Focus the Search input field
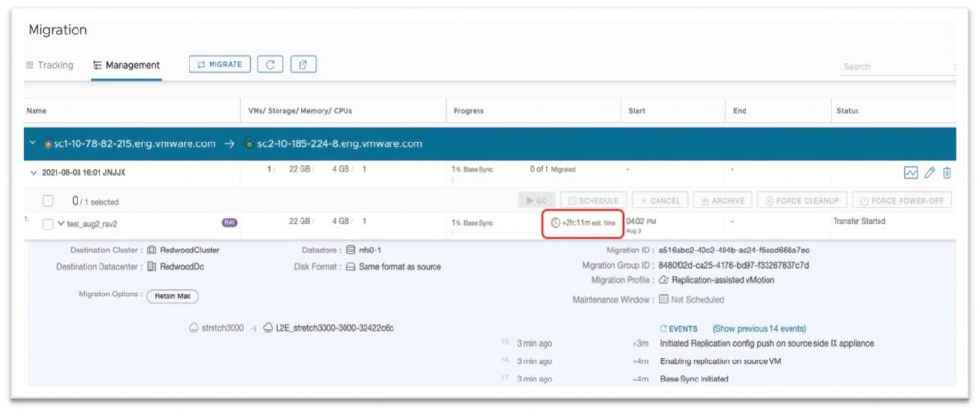This screenshot has height=414, width=980. click(898, 67)
